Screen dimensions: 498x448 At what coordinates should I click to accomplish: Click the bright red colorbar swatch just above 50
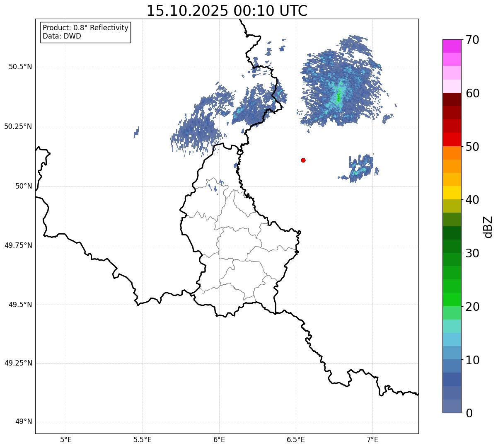(452, 139)
